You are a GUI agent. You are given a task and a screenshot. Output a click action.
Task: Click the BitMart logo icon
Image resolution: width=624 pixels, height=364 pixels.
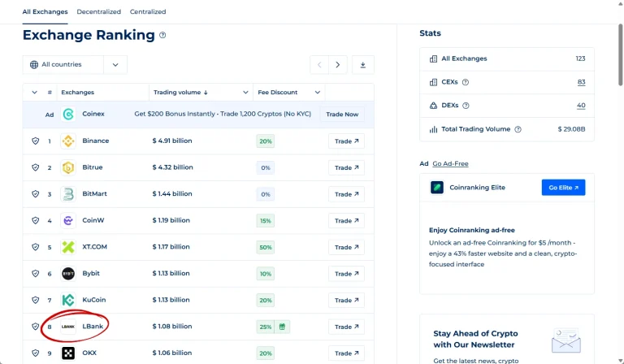point(68,194)
